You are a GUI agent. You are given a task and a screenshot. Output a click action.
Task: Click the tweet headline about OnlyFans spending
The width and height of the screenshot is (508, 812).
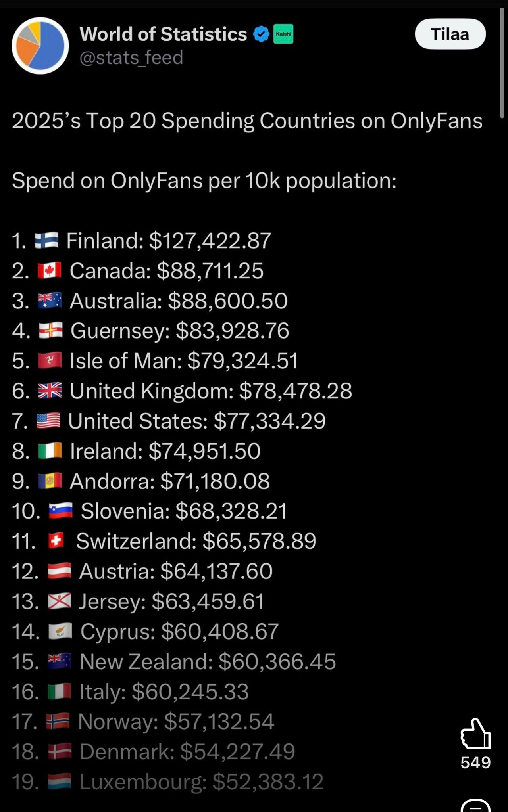tap(247, 121)
